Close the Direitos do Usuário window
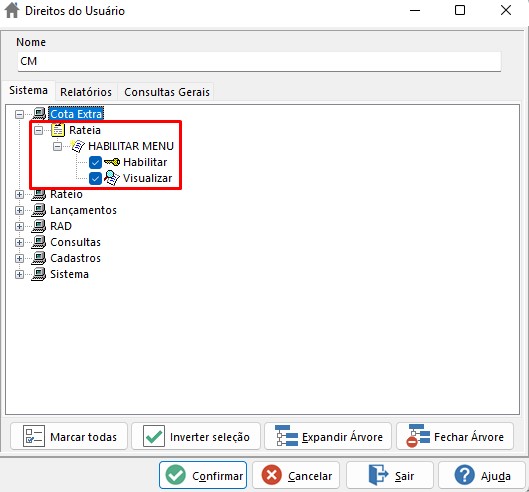This screenshot has height=492, width=529. click(x=506, y=10)
